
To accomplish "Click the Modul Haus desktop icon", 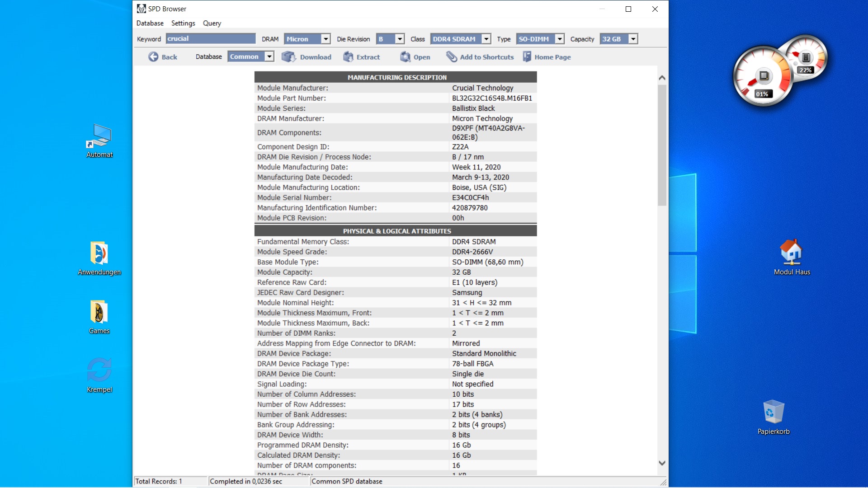I will (x=791, y=252).
